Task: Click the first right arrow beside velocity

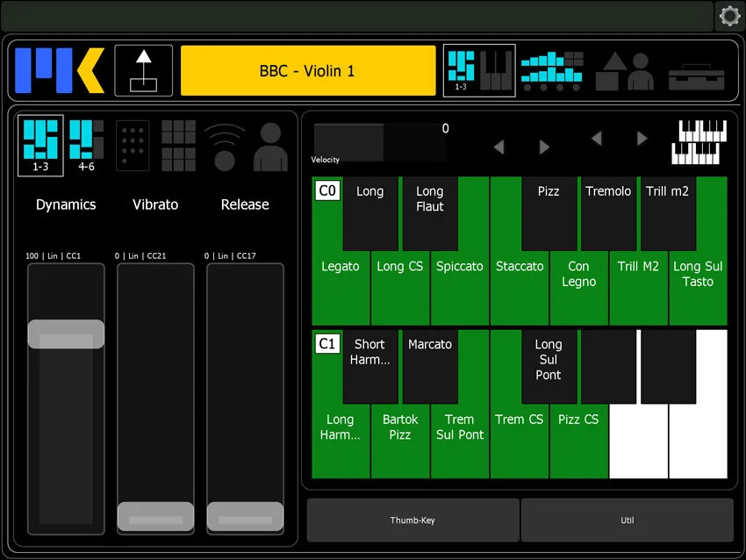Action: pos(544,147)
